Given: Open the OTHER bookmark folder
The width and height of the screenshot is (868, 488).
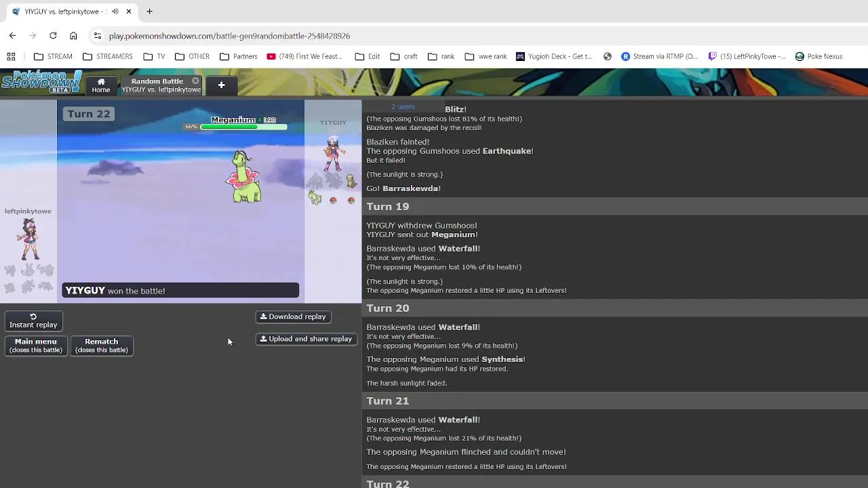Looking at the screenshot, I should (x=192, y=56).
